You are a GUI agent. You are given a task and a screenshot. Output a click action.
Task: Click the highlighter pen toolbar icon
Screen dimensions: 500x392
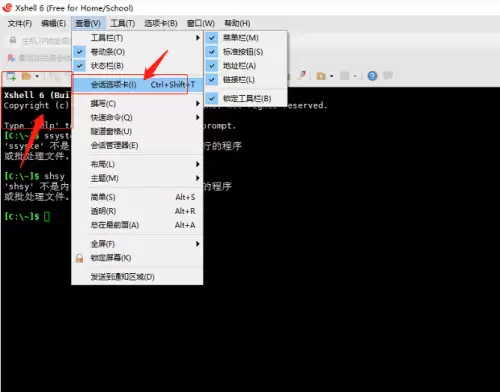[302, 75]
